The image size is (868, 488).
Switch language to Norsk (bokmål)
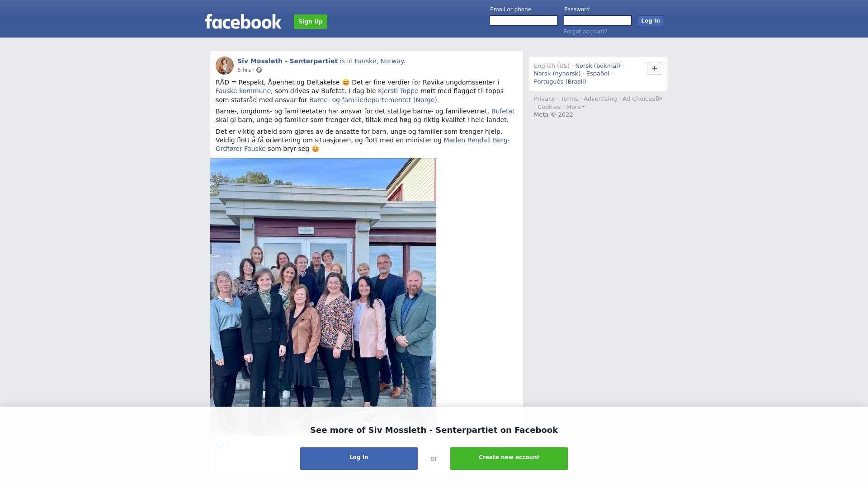point(598,66)
